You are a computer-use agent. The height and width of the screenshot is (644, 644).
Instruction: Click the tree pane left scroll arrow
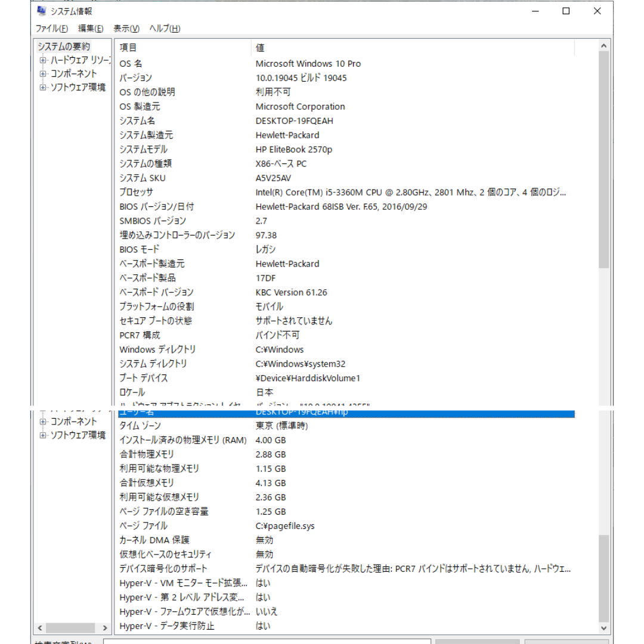point(40,628)
